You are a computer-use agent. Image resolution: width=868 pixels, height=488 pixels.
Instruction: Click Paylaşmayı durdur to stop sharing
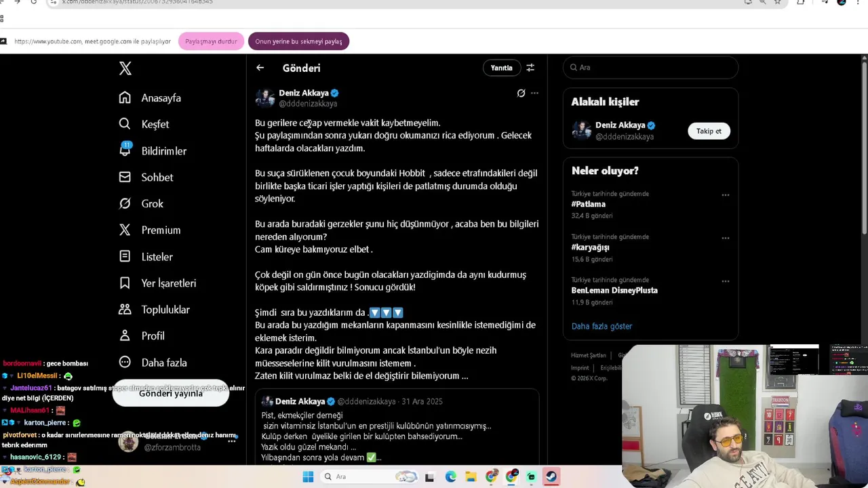click(x=211, y=41)
